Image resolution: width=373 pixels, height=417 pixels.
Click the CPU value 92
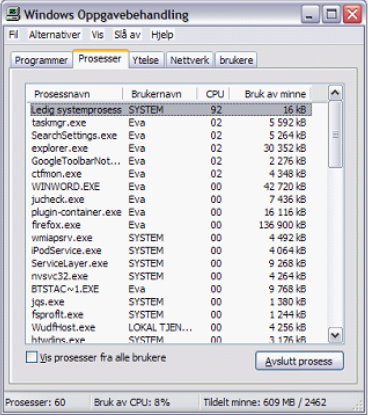[x=216, y=110]
